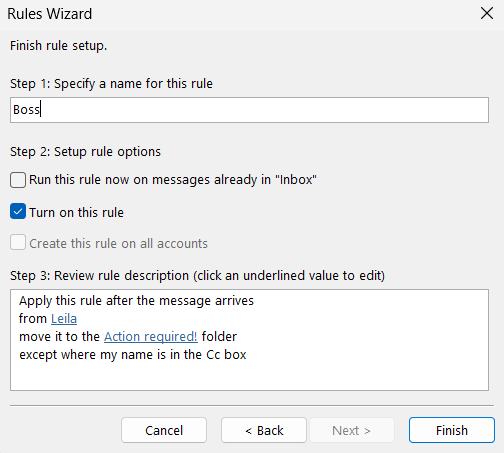This screenshot has height=453, width=504.
Task: Click the Step 1 name label
Action: click(111, 84)
